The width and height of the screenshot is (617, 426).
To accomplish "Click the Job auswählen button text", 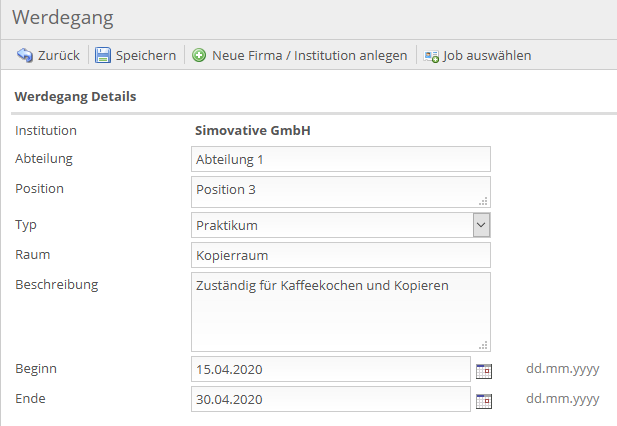I will point(487,55).
